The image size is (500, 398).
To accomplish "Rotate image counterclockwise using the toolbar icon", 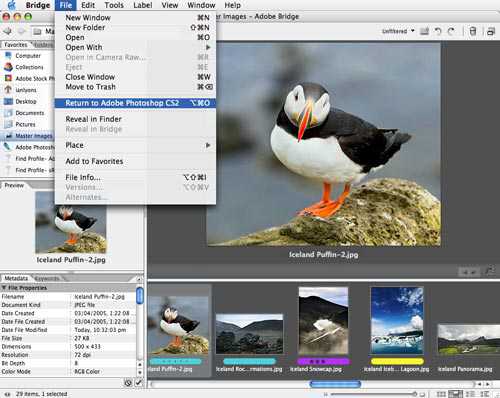I will pyautogui.click(x=438, y=31).
